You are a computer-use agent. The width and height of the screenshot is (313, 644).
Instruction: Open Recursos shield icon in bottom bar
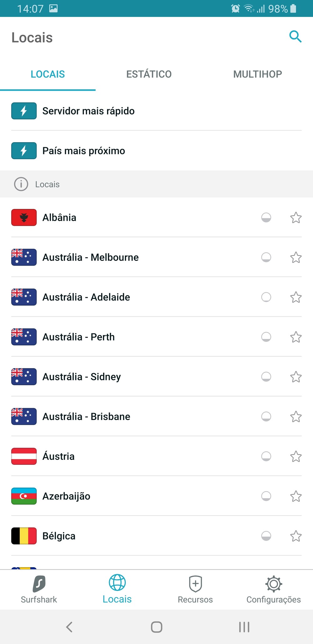pyautogui.click(x=195, y=584)
